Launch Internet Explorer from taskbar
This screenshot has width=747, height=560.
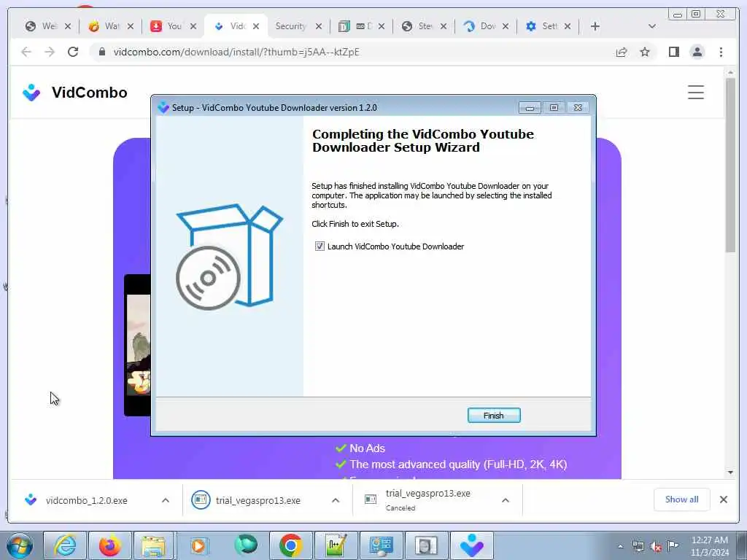pyautogui.click(x=64, y=545)
